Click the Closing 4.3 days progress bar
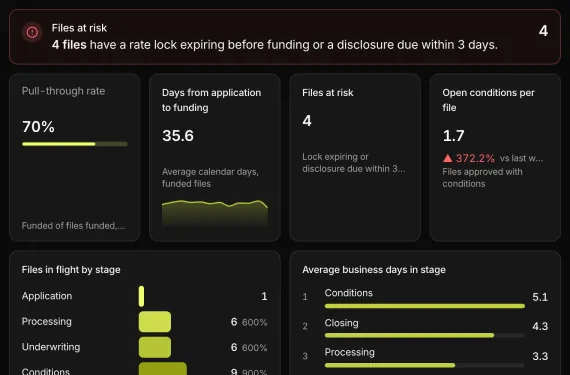 (x=425, y=335)
